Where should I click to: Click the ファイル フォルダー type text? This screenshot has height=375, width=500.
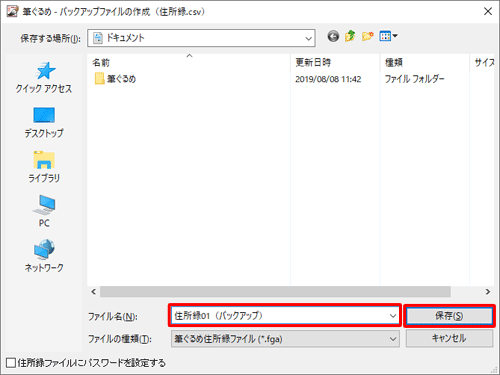(414, 79)
